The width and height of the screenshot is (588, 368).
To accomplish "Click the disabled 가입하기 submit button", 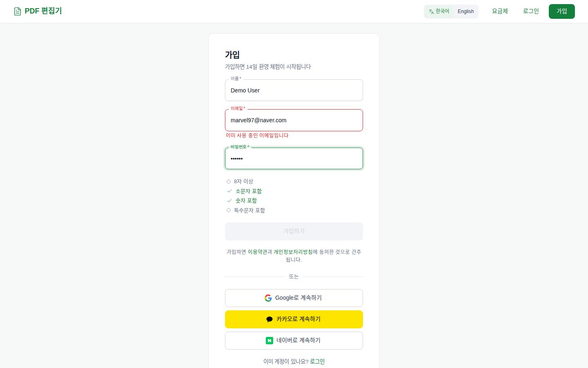I will click(294, 231).
